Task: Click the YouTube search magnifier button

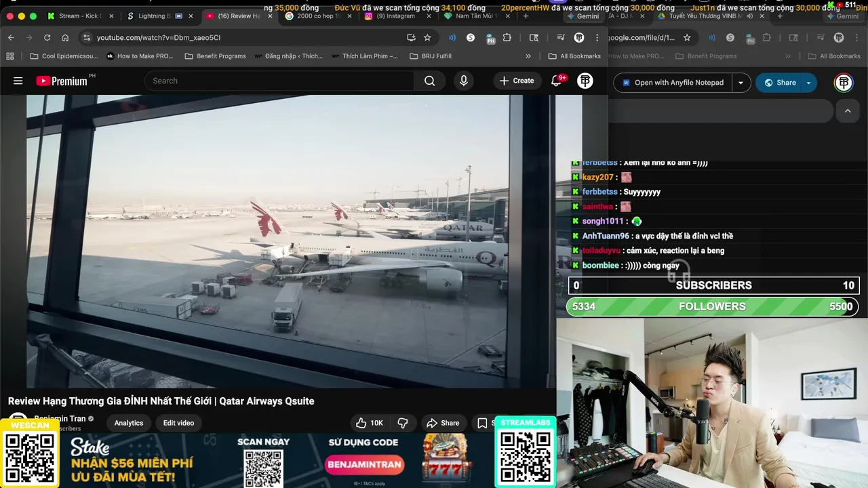Action: click(x=430, y=81)
